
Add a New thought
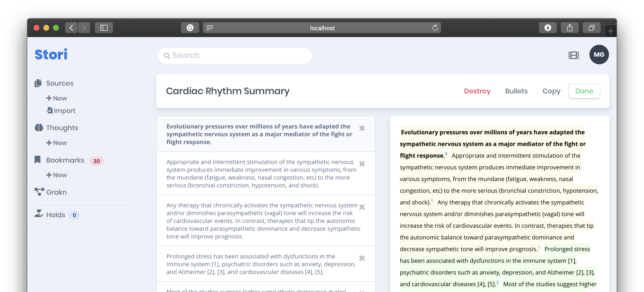[x=57, y=143]
